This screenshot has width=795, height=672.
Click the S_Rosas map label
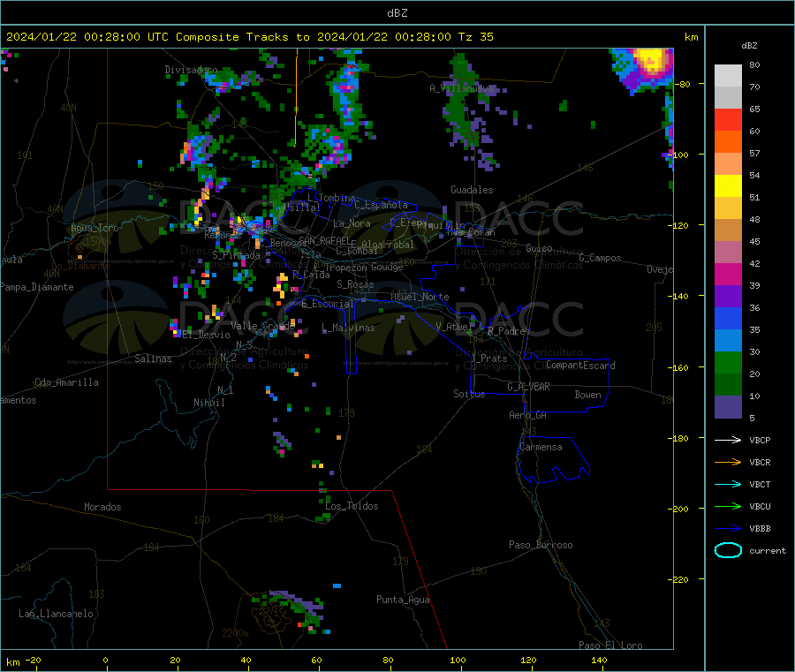tap(355, 284)
